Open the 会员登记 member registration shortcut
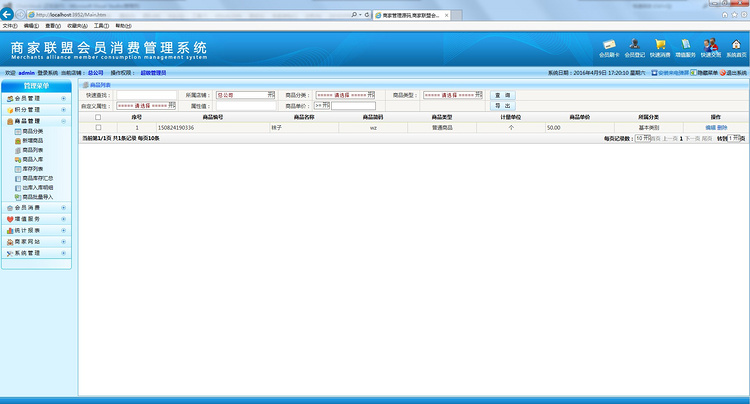Image resolution: width=750 pixels, height=404 pixels. coord(634,49)
